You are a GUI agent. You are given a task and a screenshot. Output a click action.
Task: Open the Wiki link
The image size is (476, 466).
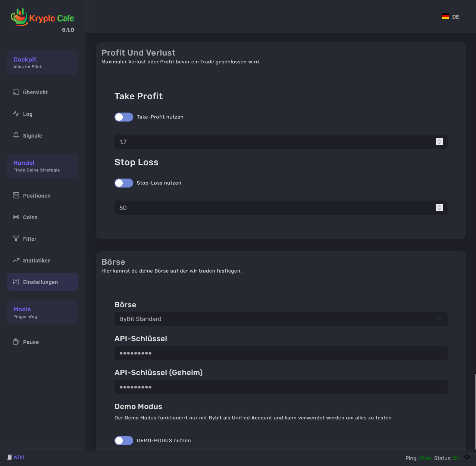pos(19,457)
